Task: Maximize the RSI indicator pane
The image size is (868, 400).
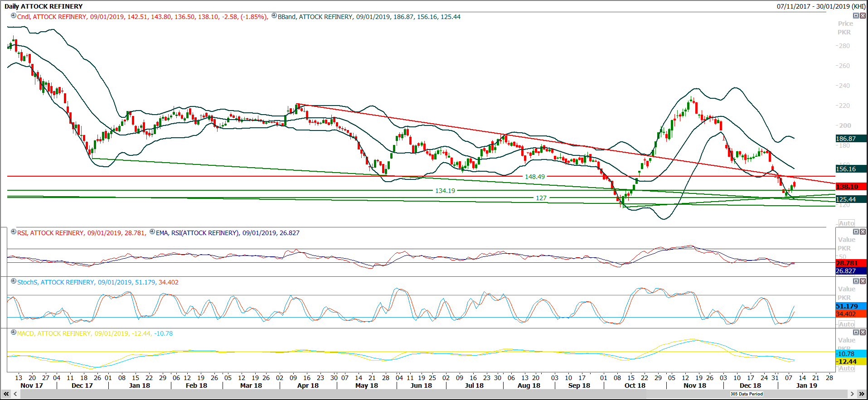Action: click(x=856, y=231)
